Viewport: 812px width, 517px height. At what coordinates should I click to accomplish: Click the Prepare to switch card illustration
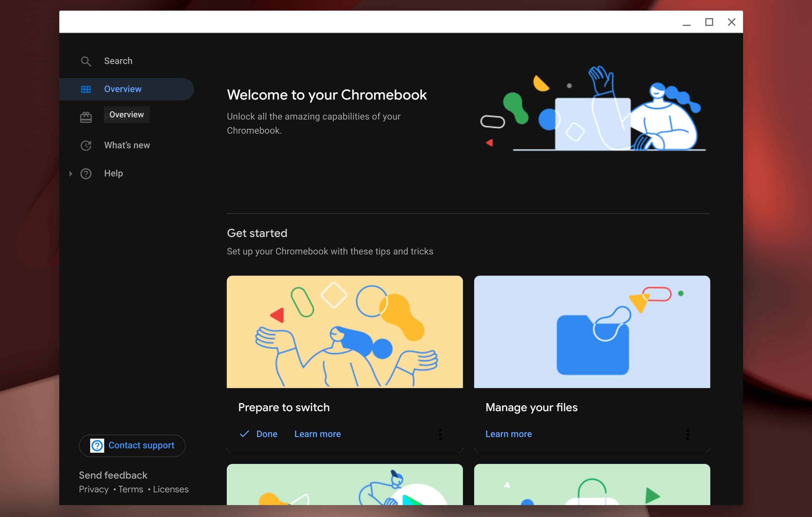(345, 332)
